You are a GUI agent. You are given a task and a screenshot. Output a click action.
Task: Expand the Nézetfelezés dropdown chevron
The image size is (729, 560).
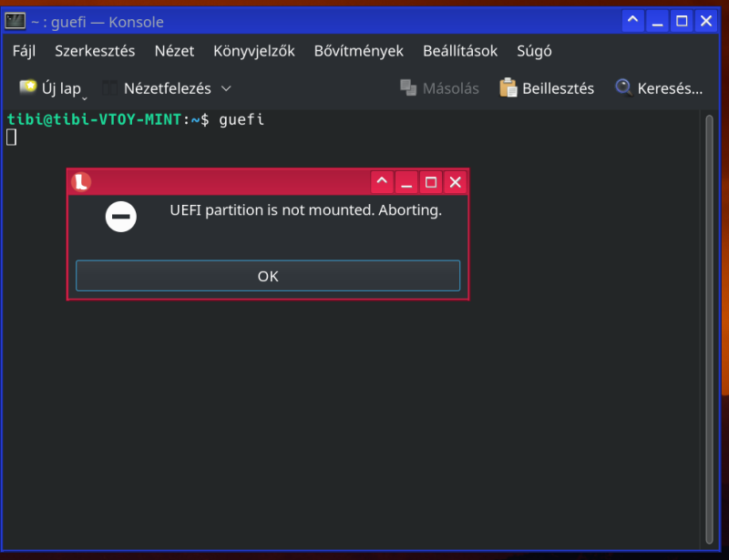(x=226, y=88)
